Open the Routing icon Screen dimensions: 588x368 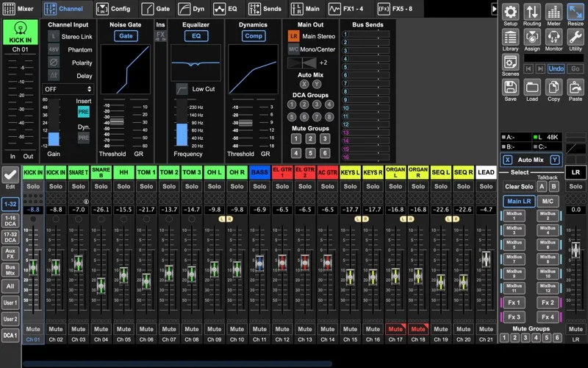coord(532,12)
